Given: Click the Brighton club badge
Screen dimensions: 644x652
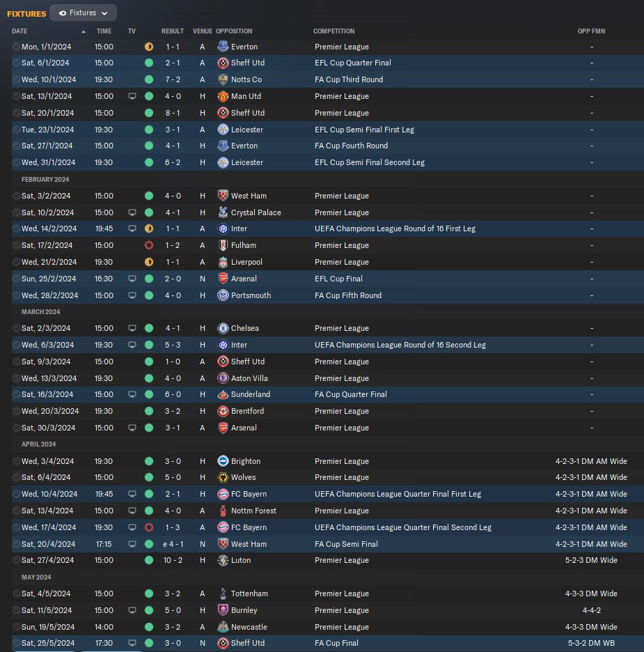Looking at the screenshot, I should click(223, 460).
